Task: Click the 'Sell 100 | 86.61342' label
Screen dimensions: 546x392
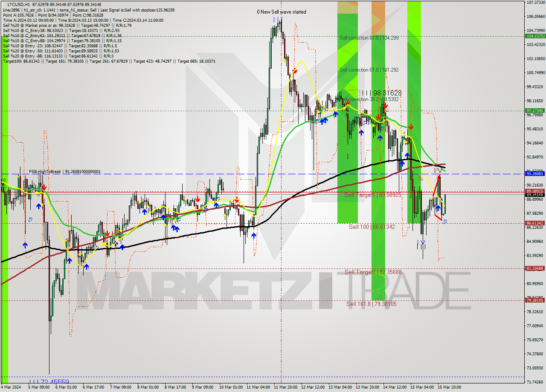Action: pos(372,227)
